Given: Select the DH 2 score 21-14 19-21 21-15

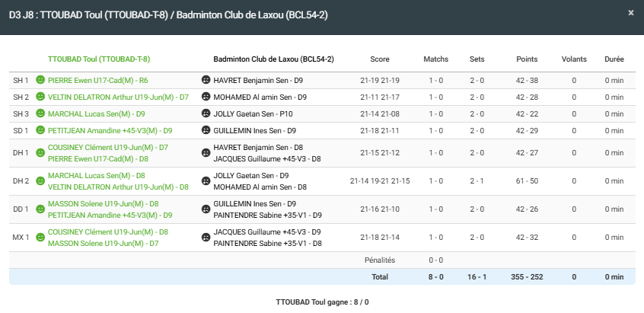Looking at the screenshot, I should pyautogui.click(x=379, y=180).
